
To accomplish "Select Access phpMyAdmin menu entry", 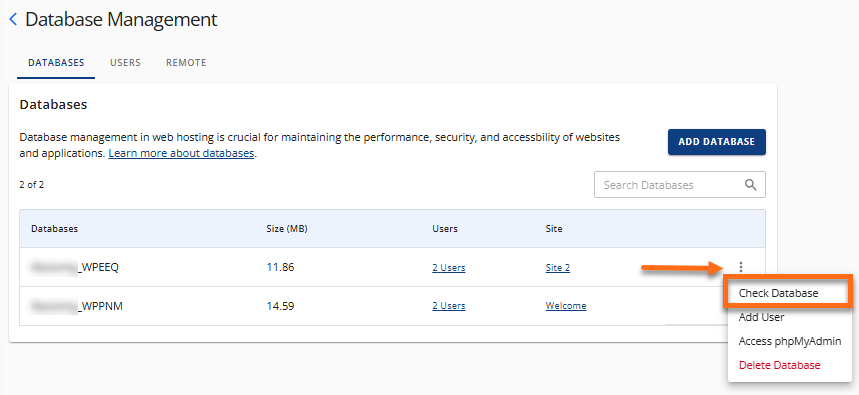I will pyautogui.click(x=789, y=341).
